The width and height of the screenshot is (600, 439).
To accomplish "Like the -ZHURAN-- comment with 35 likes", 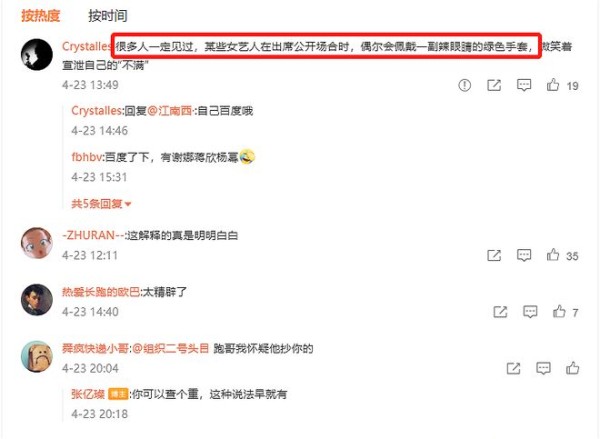I will (x=553, y=255).
